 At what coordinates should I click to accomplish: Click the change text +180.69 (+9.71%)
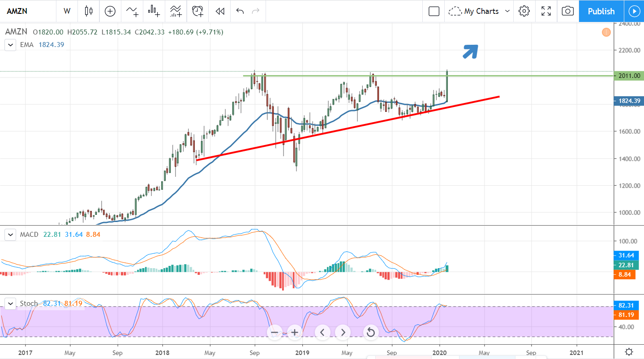point(196,32)
